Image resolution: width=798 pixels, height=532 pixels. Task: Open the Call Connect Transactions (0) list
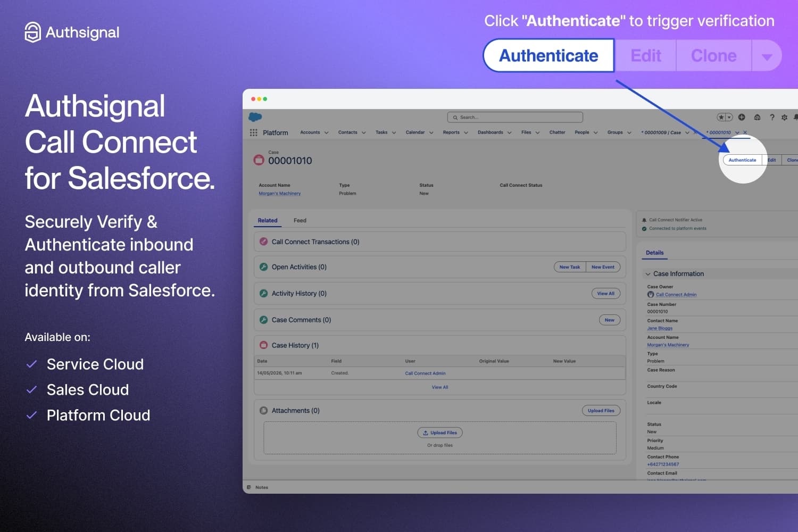tap(315, 242)
